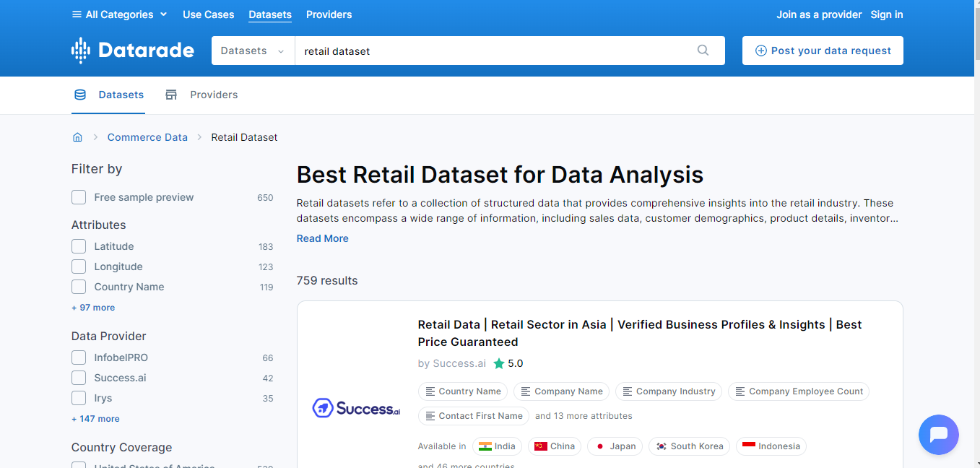The image size is (980, 468).
Task: Click the green star rating icon
Action: (x=499, y=363)
